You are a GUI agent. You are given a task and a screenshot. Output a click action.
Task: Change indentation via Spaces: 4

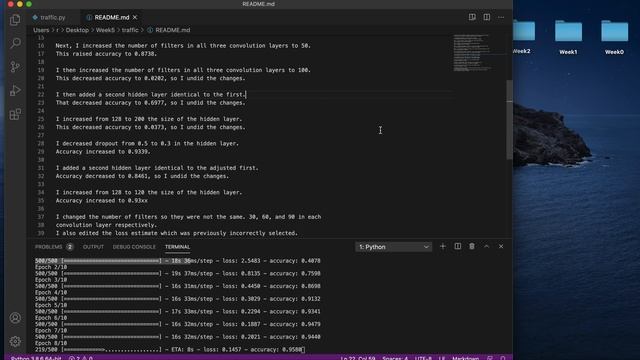pos(395,358)
